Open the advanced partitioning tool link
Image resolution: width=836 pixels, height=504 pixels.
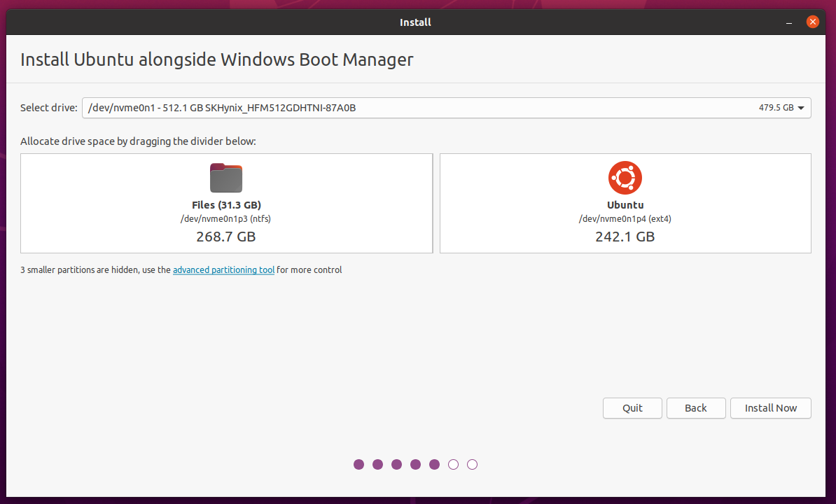pos(223,269)
